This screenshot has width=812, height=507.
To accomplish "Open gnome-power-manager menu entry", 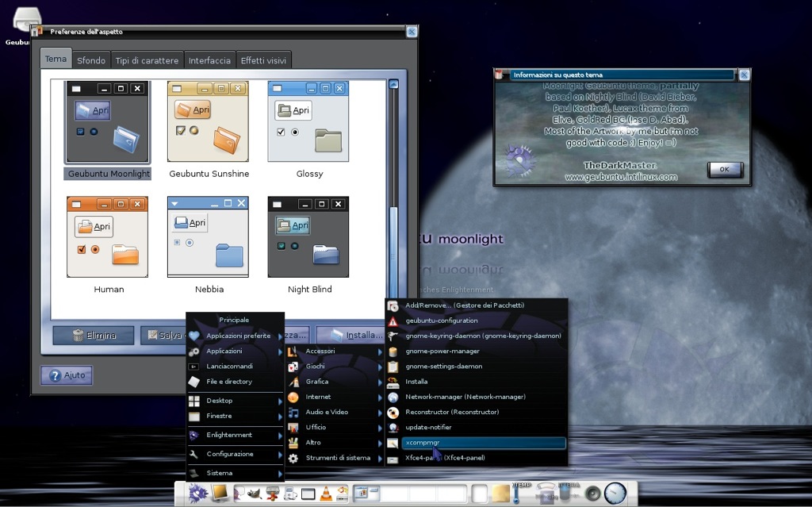I will pyautogui.click(x=477, y=351).
